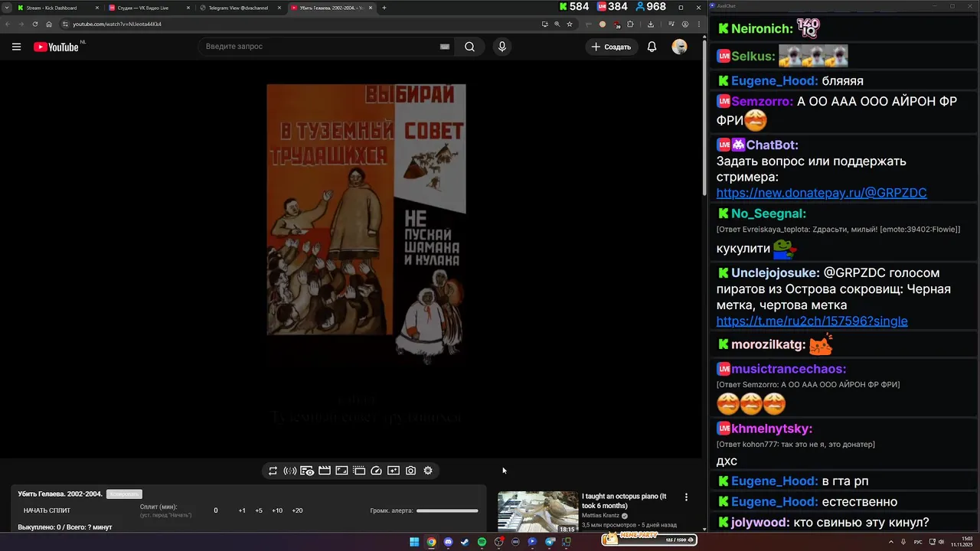Open the octopus piano video thumbnail
Viewport: 980px width, 551px height.
(538, 511)
